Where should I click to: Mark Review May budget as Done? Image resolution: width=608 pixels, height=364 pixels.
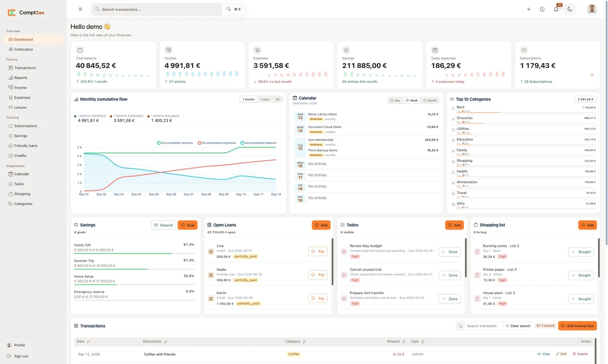coord(450,252)
